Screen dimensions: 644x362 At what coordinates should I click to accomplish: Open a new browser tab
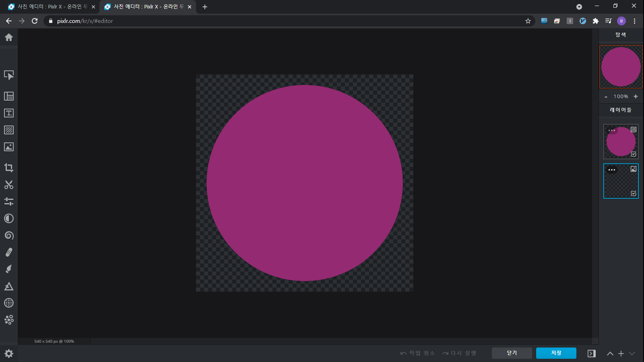coord(205,7)
